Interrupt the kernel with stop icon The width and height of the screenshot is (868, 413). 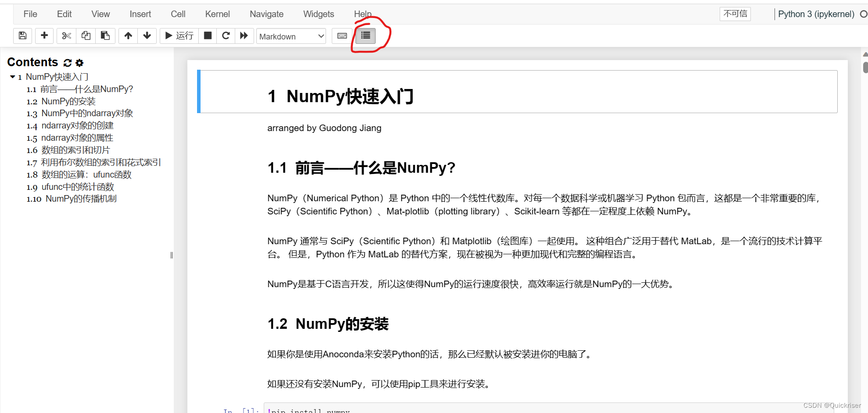[208, 36]
